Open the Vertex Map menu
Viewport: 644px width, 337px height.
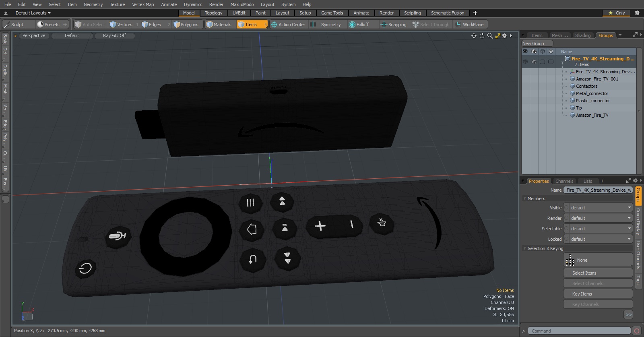tap(143, 4)
